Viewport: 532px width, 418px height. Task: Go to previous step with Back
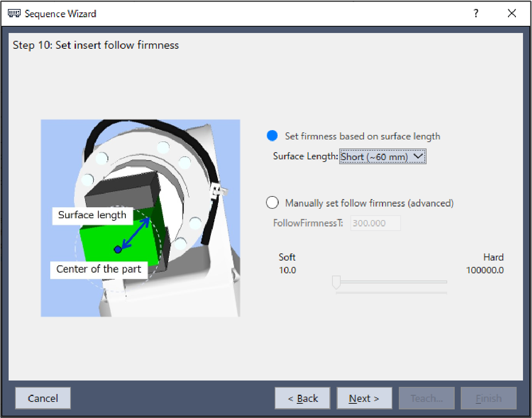pyautogui.click(x=302, y=398)
